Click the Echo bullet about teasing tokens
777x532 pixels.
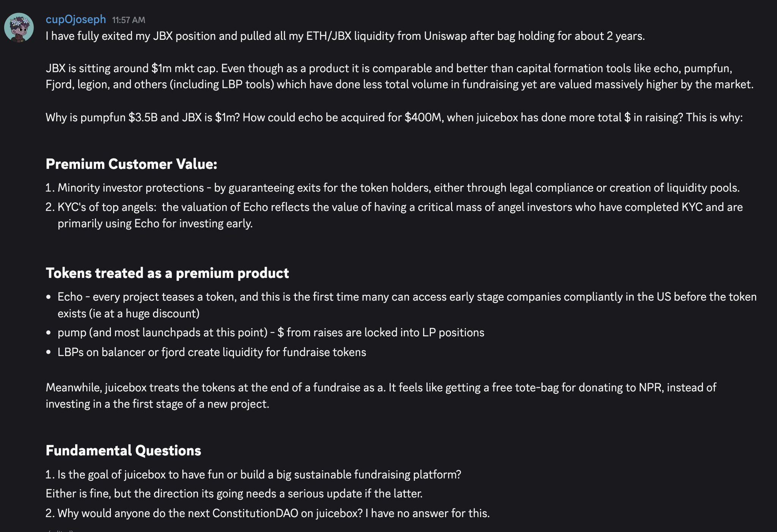point(407,305)
